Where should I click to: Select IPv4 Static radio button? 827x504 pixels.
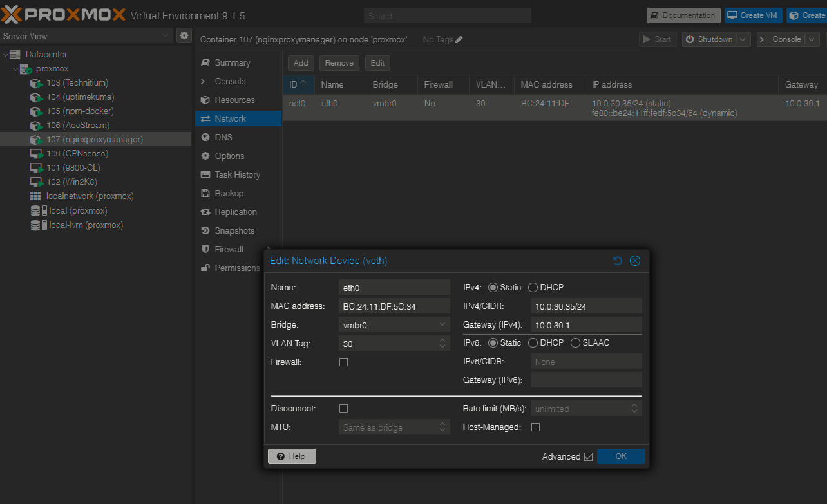click(x=493, y=288)
